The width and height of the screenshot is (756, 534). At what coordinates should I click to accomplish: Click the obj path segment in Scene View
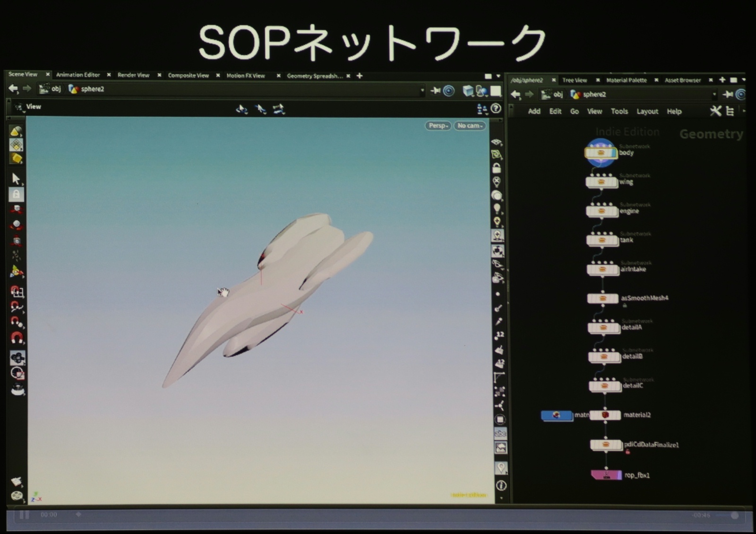(51, 88)
